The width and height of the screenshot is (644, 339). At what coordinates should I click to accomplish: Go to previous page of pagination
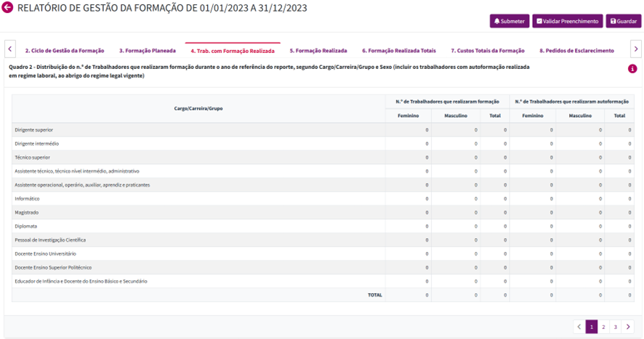coord(579,327)
